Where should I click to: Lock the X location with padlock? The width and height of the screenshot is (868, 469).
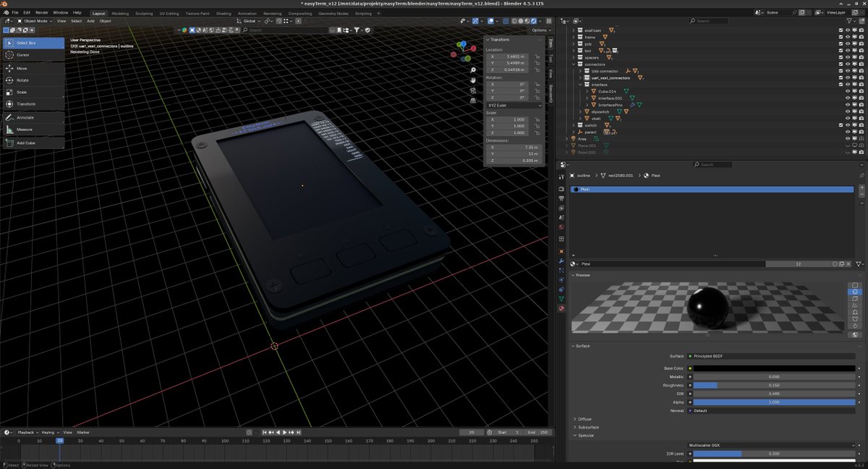[537, 56]
